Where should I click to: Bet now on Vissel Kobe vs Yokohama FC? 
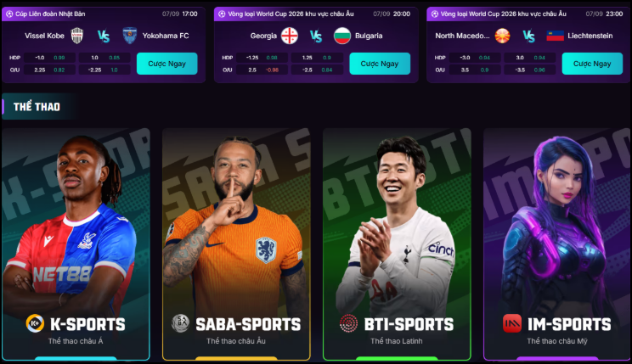(x=166, y=64)
